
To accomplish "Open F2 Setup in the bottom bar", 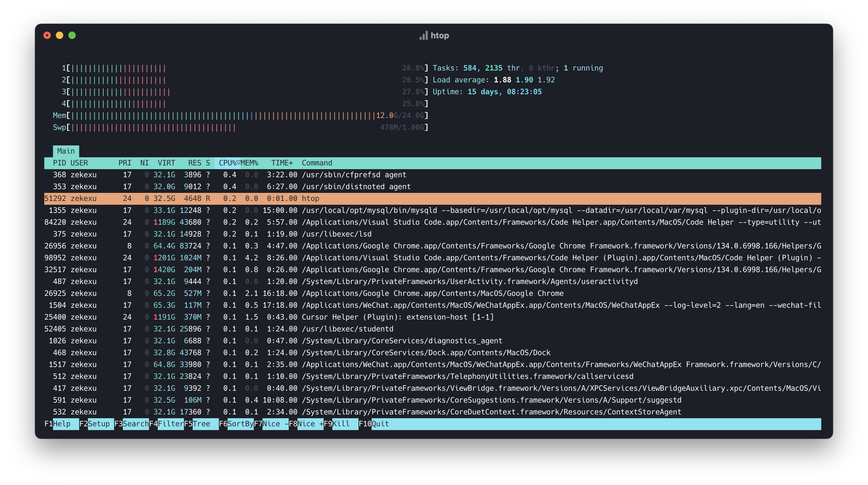I will pyautogui.click(x=96, y=424).
